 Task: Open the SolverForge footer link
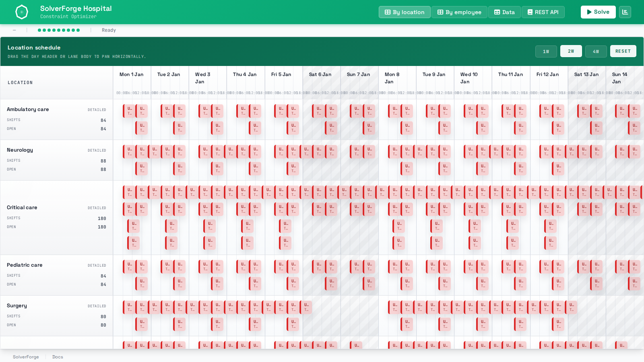26,357
